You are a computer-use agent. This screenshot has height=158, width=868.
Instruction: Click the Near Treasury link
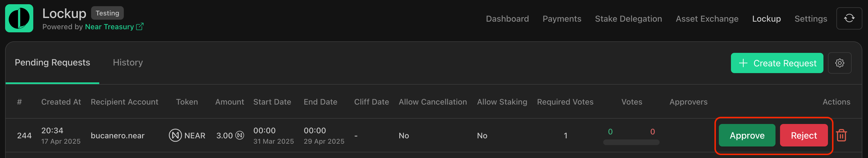[109, 27]
